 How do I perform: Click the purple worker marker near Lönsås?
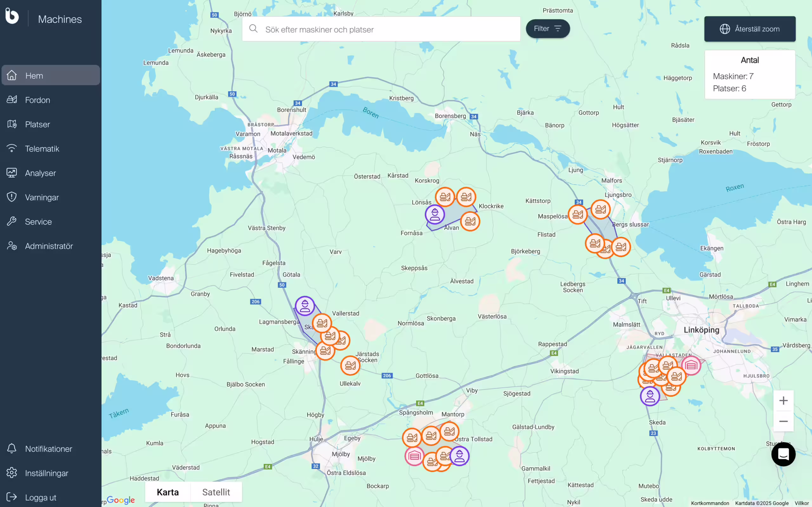435,214
